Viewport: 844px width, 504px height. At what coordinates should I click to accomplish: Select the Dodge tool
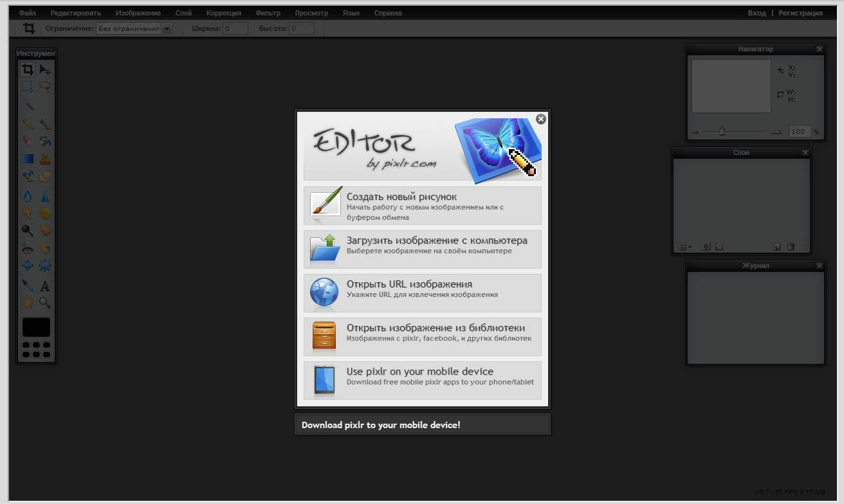[x=28, y=230]
